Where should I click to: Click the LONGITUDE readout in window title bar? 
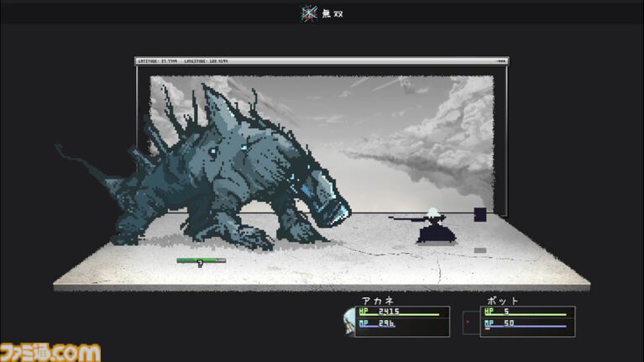206,61
